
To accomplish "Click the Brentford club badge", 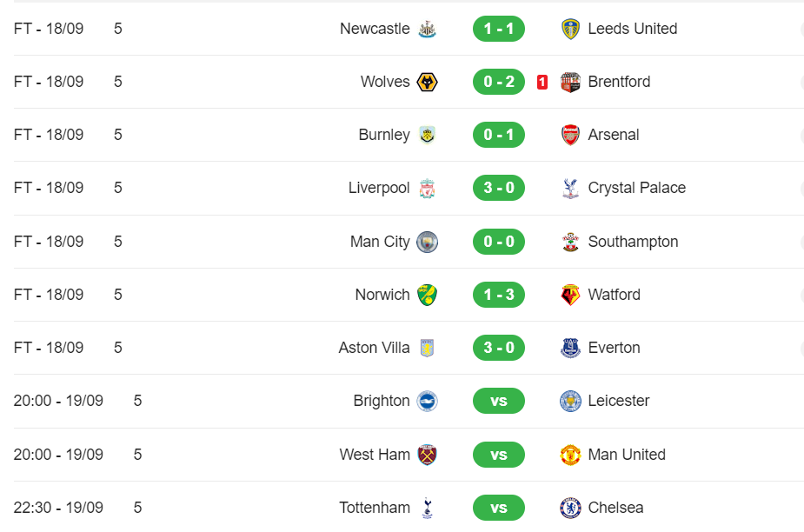I will click(x=570, y=82).
